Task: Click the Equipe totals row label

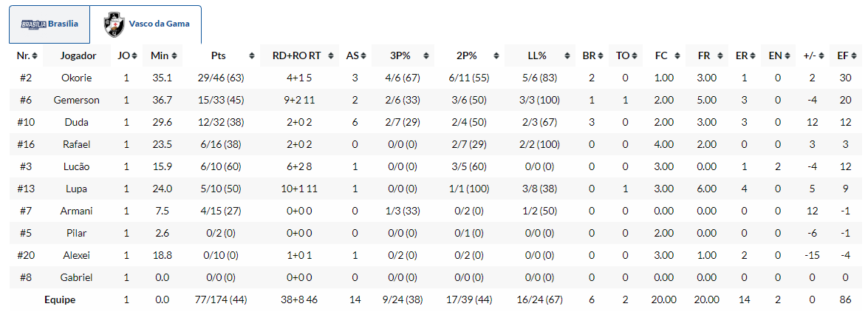Action: (x=60, y=299)
